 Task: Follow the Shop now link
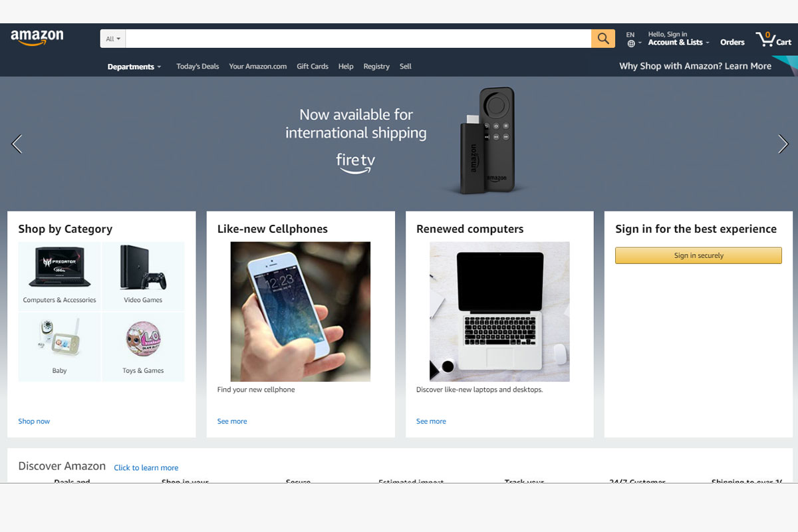click(x=34, y=421)
